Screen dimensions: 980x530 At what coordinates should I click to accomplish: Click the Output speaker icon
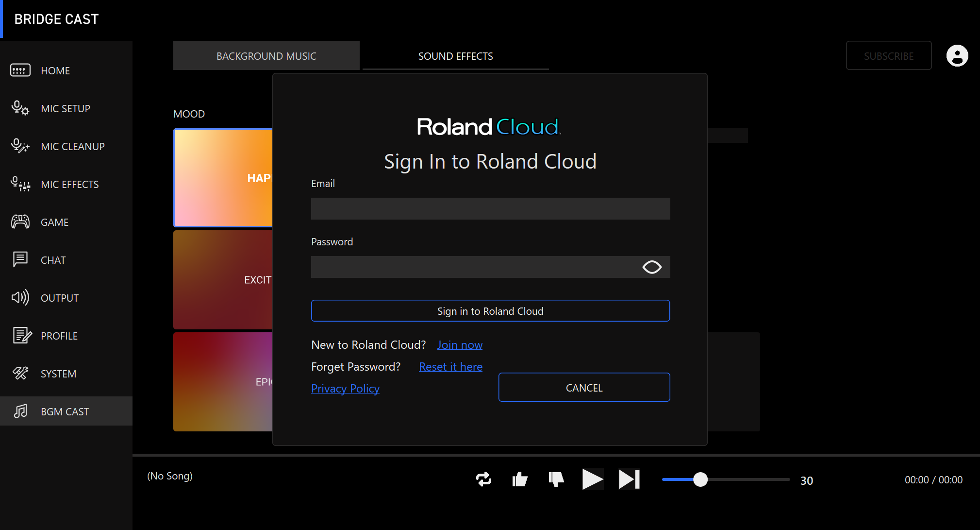[x=20, y=297]
